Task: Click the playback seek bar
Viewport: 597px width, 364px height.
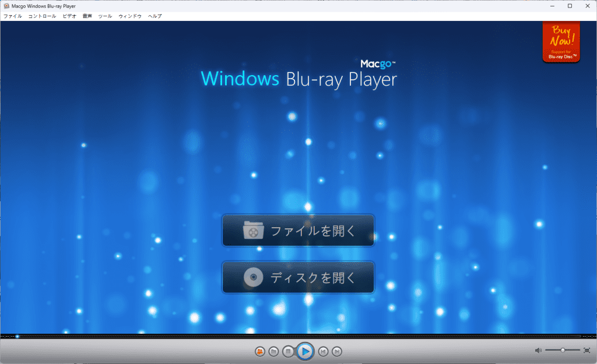Action: tap(298, 336)
